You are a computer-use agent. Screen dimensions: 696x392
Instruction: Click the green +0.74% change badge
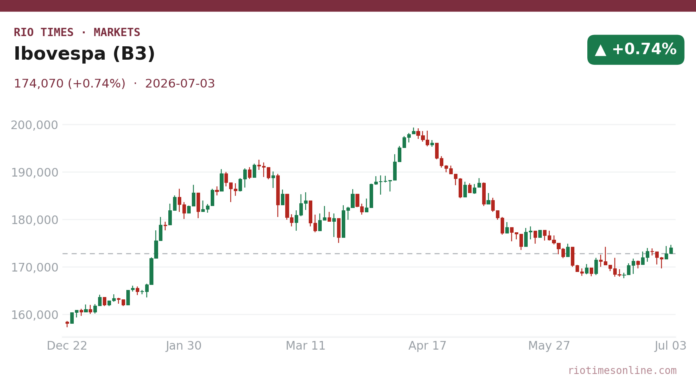pyautogui.click(x=635, y=50)
